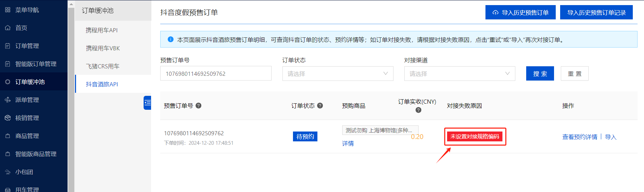Viewport: 644px width, 192px height.
Task: Click the 派单管理 icon in sidebar
Action: (x=8, y=100)
